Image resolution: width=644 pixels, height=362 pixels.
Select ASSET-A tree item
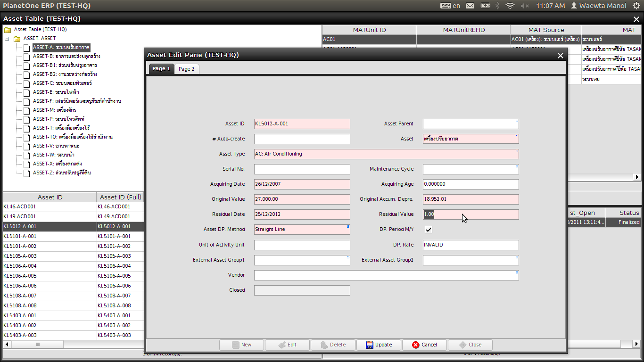point(61,48)
